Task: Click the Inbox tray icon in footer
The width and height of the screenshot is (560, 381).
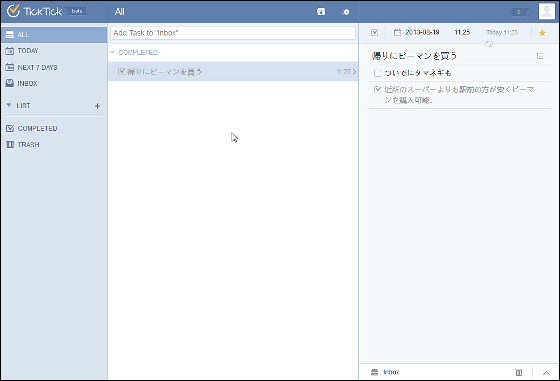Action: tap(374, 372)
